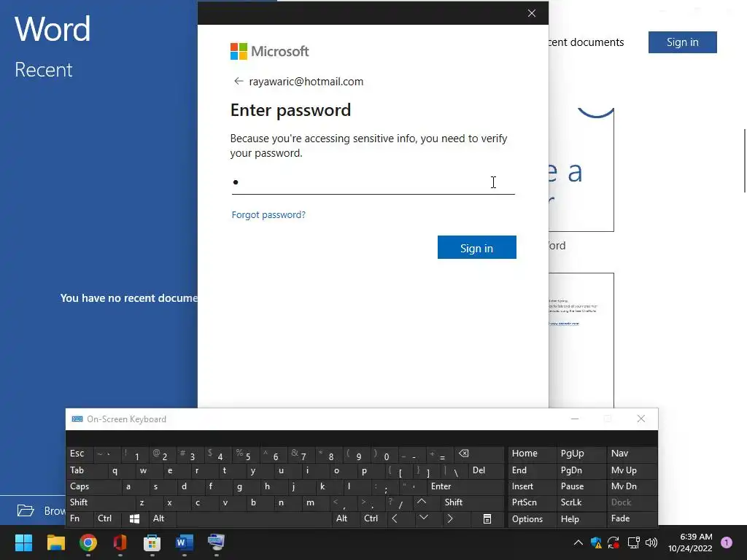747x560 pixels.
Task: Open Google Chrome from the taskbar
Action: click(x=88, y=542)
